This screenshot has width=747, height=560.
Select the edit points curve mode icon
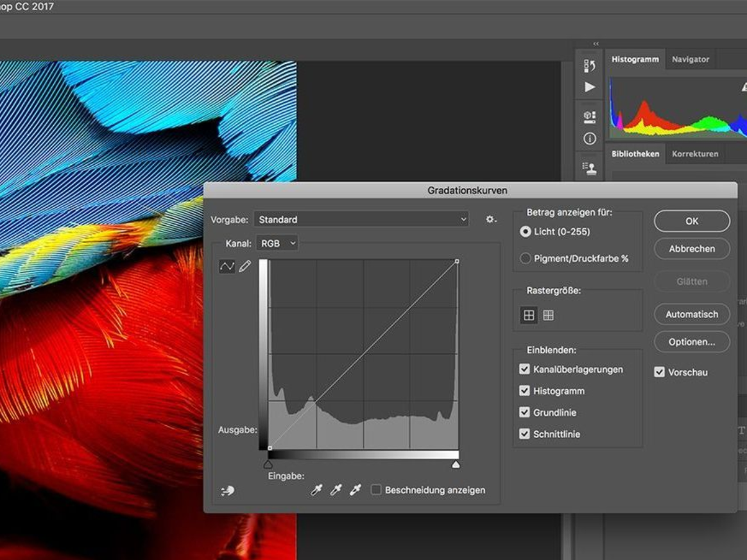(x=226, y=266)
